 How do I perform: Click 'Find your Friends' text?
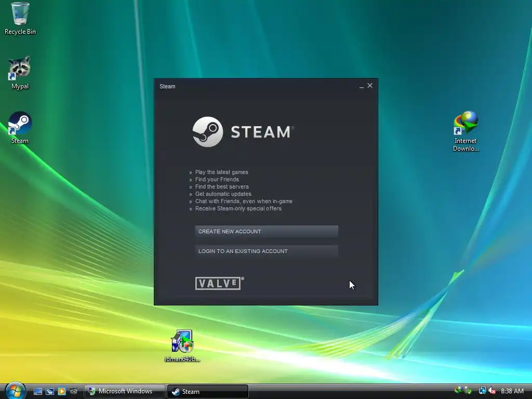217,179
